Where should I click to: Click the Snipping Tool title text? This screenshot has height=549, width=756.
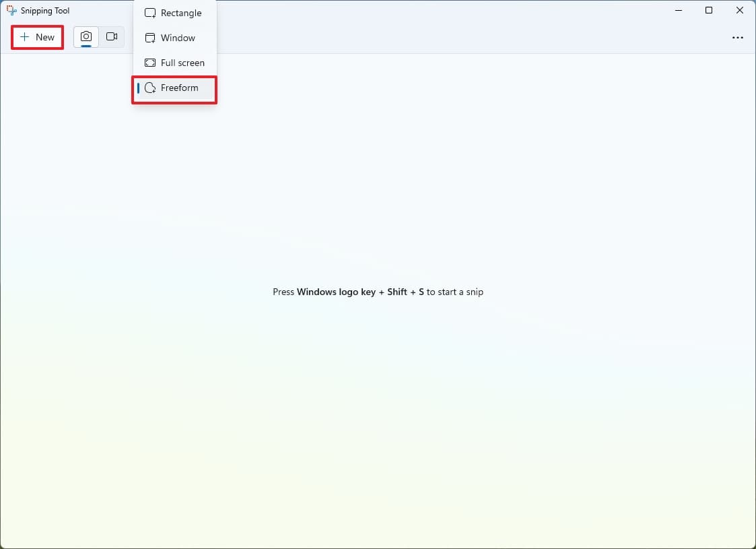45,11
